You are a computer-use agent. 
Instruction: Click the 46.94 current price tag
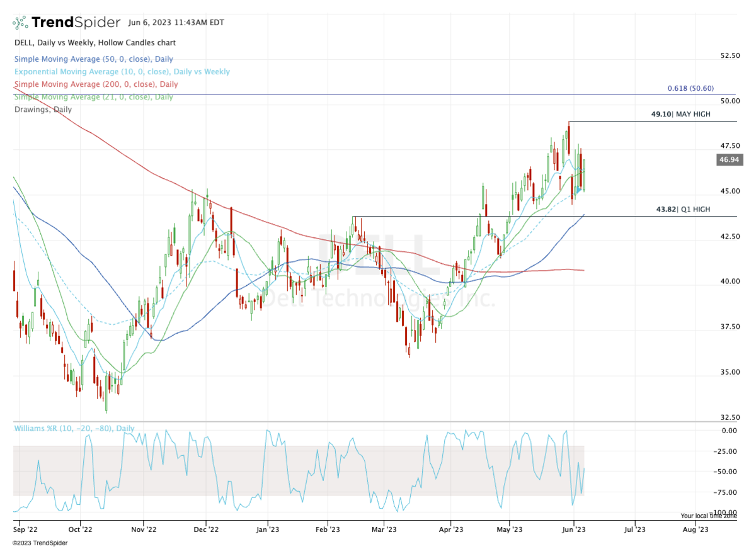pyautogui.click(x=730, y=160)
